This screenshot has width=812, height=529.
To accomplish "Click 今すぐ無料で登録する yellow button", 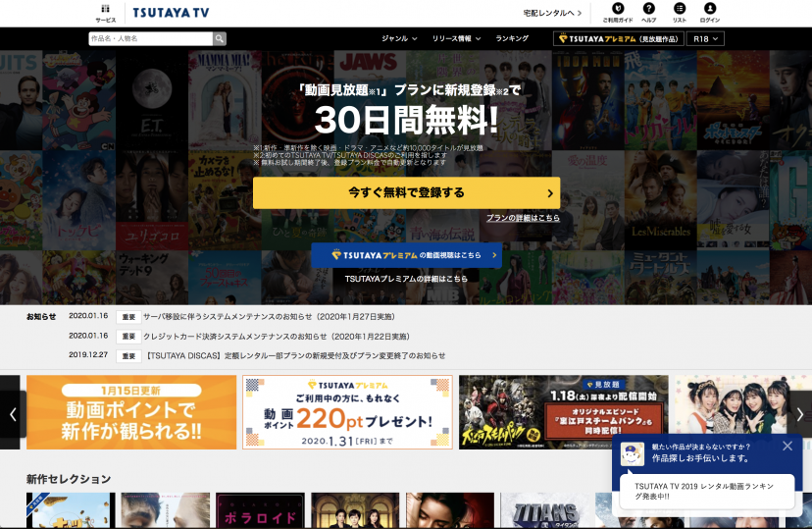I will [407, 192].
